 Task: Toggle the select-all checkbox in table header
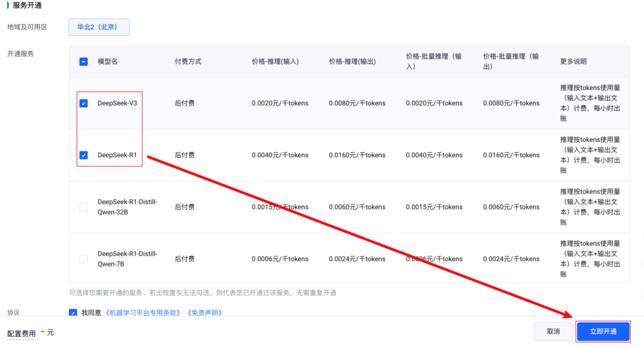click(84, 62)
